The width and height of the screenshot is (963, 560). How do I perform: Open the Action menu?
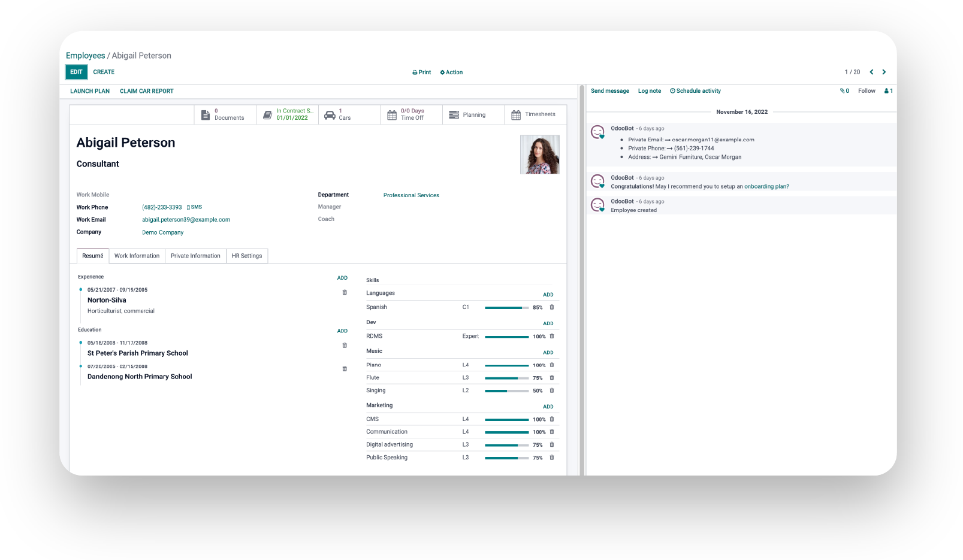[x=451, y=72]
